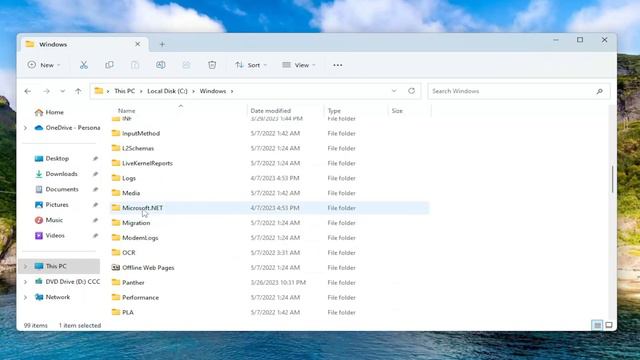Screen dimensions: 640x360
Task: Click the Rename icon in toolbar
Action: pyautogui.click(x=160, y=65)
